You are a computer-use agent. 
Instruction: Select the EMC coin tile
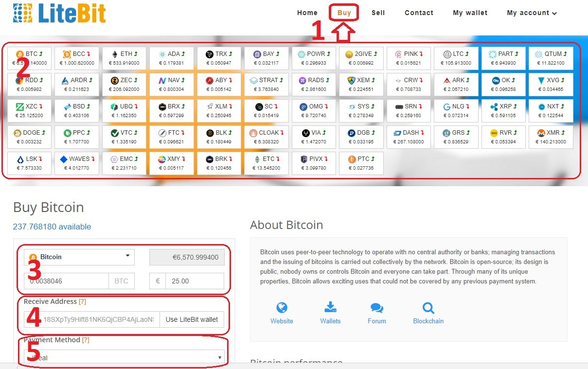125,163
